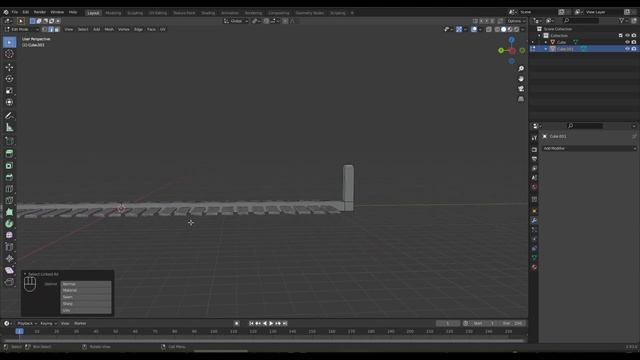The height and width of the screenshot is (360, 640).
Task: Open the Add Modifier dropdown
Action: click(589, 149)
